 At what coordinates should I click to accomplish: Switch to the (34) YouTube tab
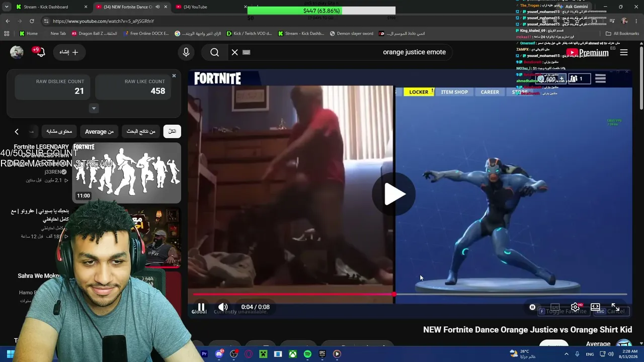click(211, 7)
